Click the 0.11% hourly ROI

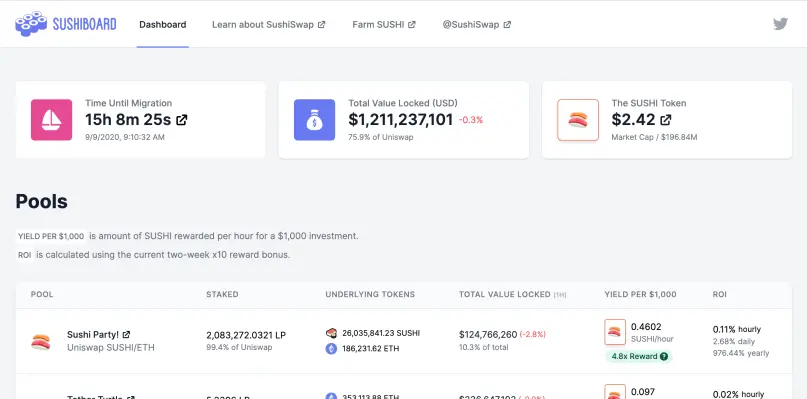tap(736, 329)
